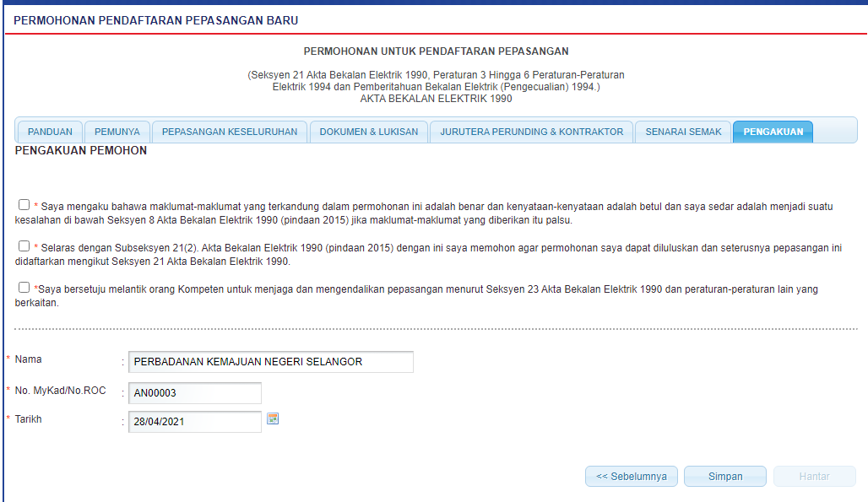Focus the No. MyKad/No.ROC field

(x=195, y=393)
